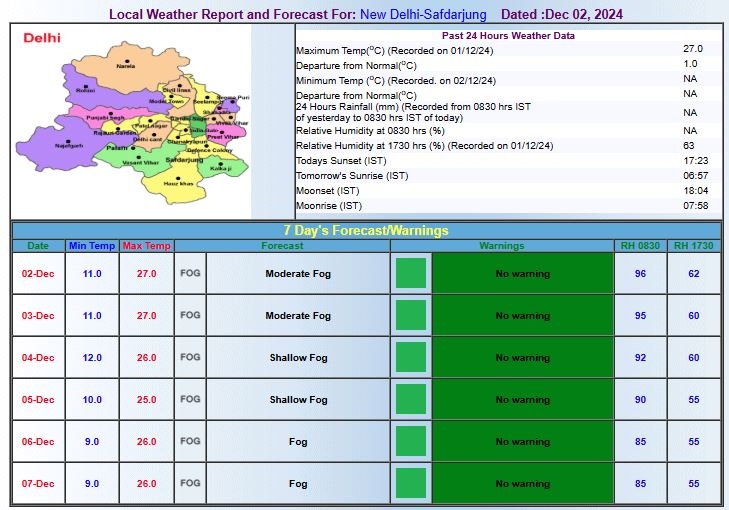Click max temp 25.0 for 05-Dec
Screen dimensions: 729x510
click(x=146, y=399)
